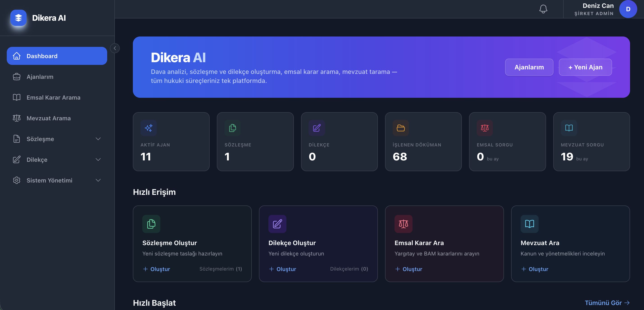Screen dimensions: 644x310
Task: Click the Dikera AI logo icon
Action: click(18, 18)
